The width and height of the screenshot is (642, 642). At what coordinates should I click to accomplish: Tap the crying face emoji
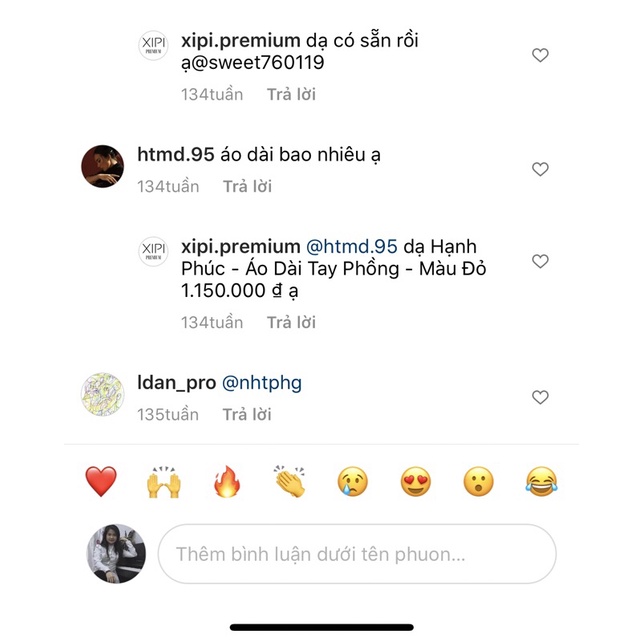(x=352, y=483)
